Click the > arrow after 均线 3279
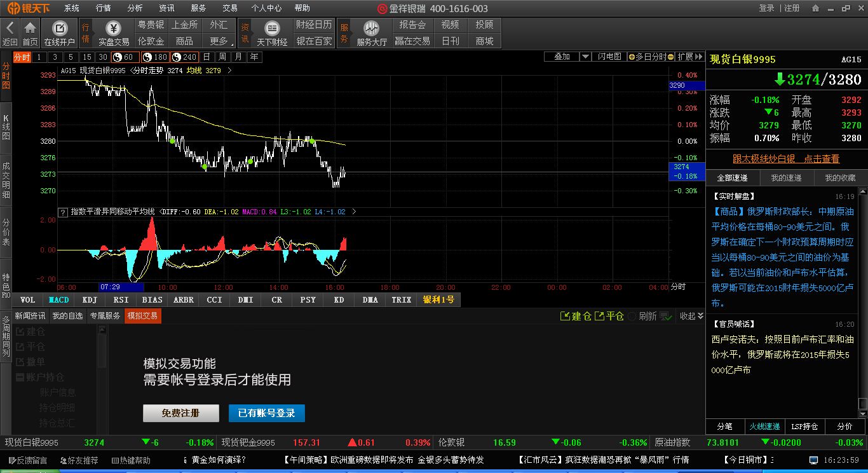Screen dimensions: 868x473 pos(229,71)
